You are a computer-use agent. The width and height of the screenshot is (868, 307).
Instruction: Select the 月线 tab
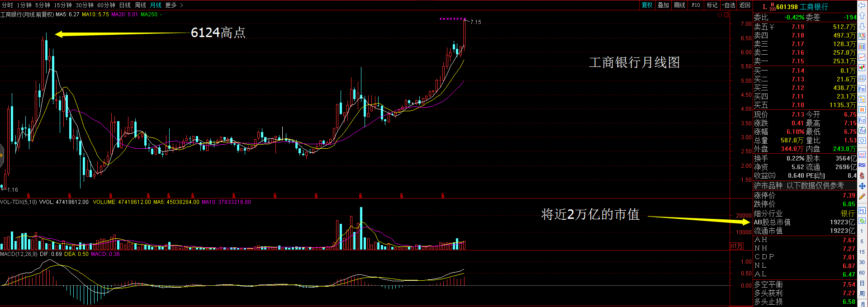point(156,5)
